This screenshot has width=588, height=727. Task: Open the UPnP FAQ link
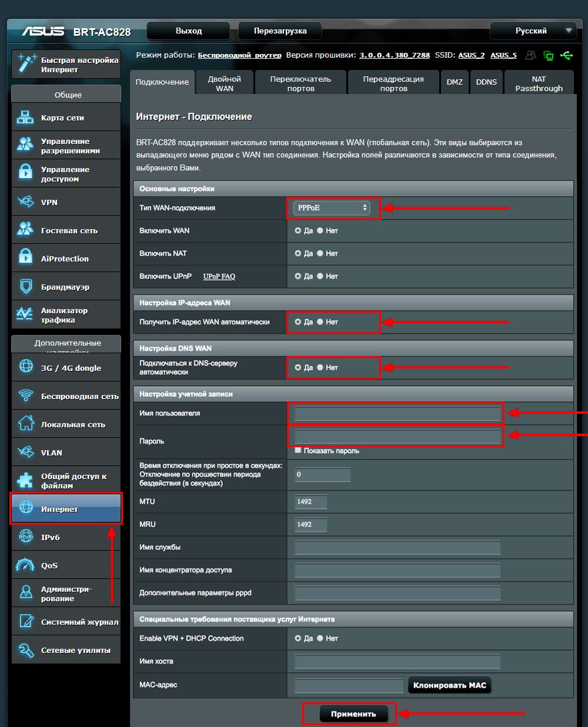219,276
